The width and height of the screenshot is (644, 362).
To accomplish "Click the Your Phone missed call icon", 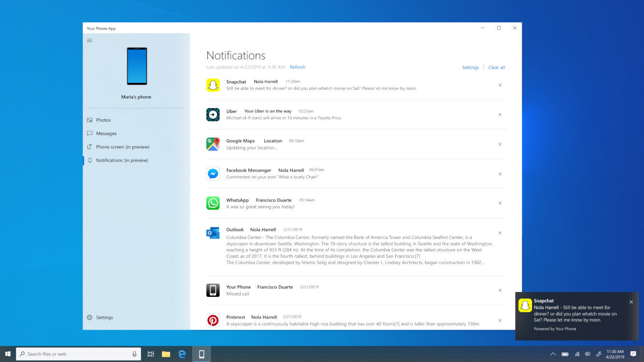I will (213, 290).
